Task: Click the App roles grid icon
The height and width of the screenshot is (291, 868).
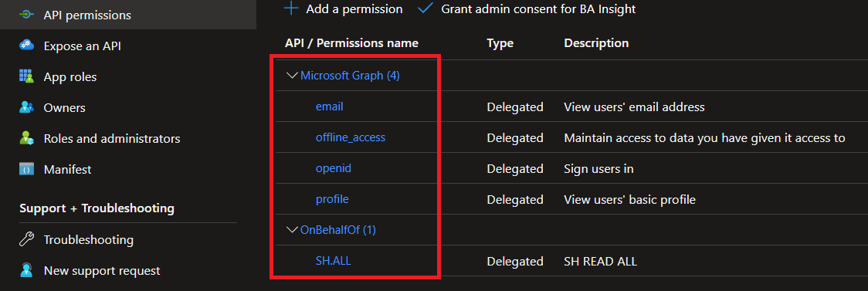Action: pyautogui.click(x=26, y=76)
